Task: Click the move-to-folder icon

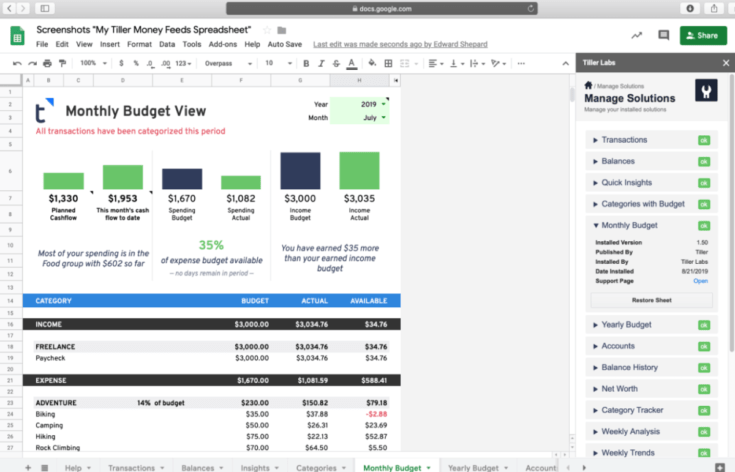Action: (282, 30)
